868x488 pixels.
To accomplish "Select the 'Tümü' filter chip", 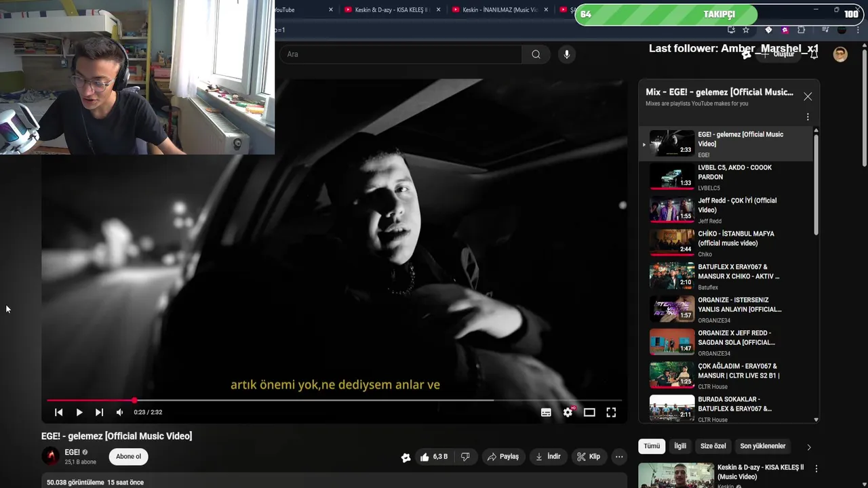I will (x=652, y=446).
